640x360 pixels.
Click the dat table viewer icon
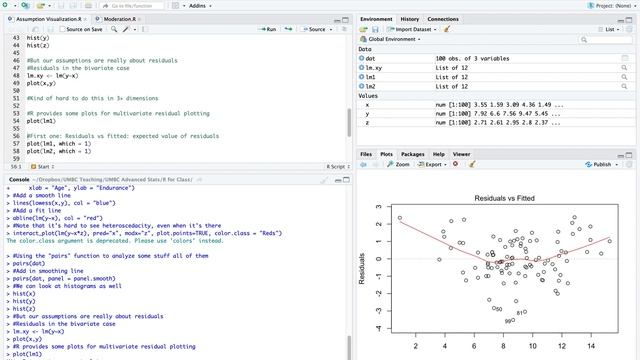[624, 58]
